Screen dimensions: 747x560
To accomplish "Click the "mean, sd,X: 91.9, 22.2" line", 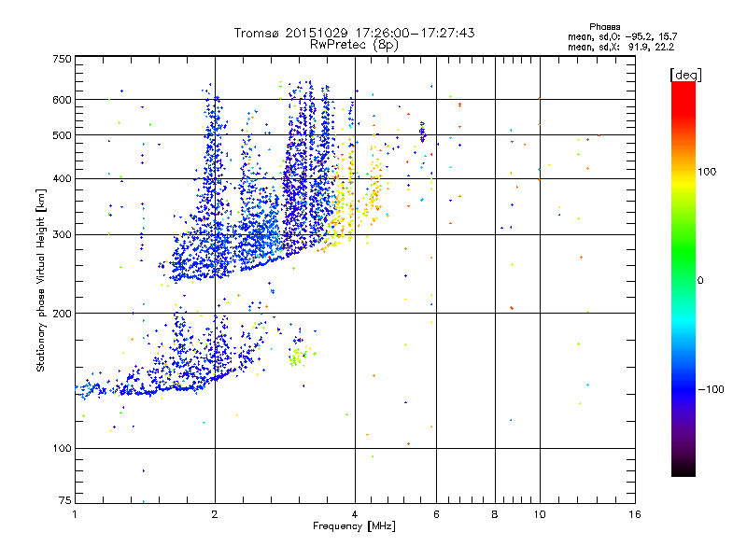I will tap(621, 47).
